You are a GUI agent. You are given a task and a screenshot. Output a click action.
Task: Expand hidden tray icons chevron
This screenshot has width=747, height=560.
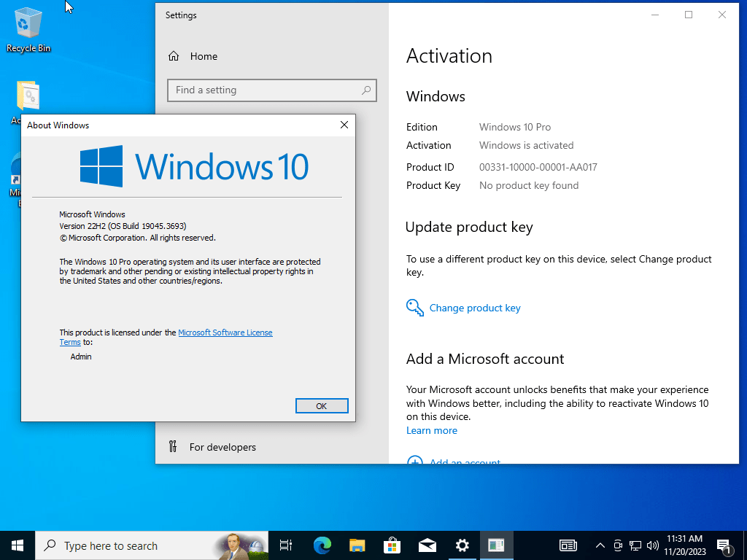[x=600, y=545]
